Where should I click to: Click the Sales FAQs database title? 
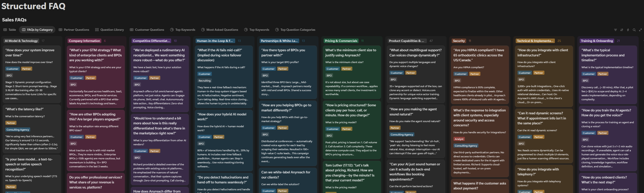click(14, 20)
